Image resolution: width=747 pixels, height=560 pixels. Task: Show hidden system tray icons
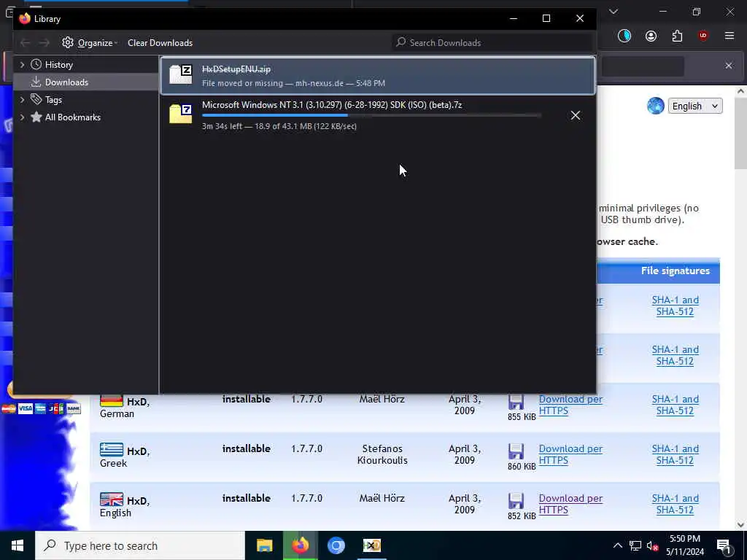coord(617,545)
